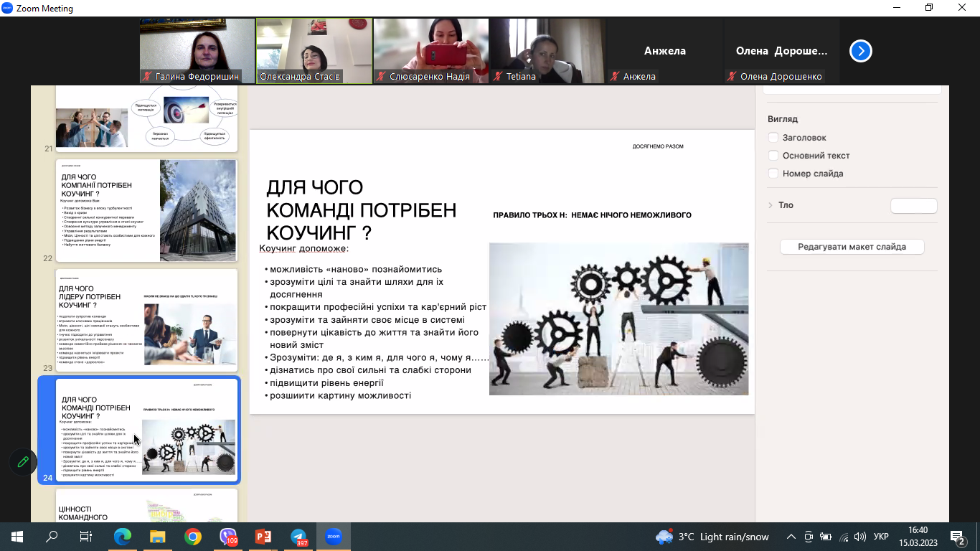Click the green Zoom annotation pencil icon

pyautogui.click(x=23, y=462)
